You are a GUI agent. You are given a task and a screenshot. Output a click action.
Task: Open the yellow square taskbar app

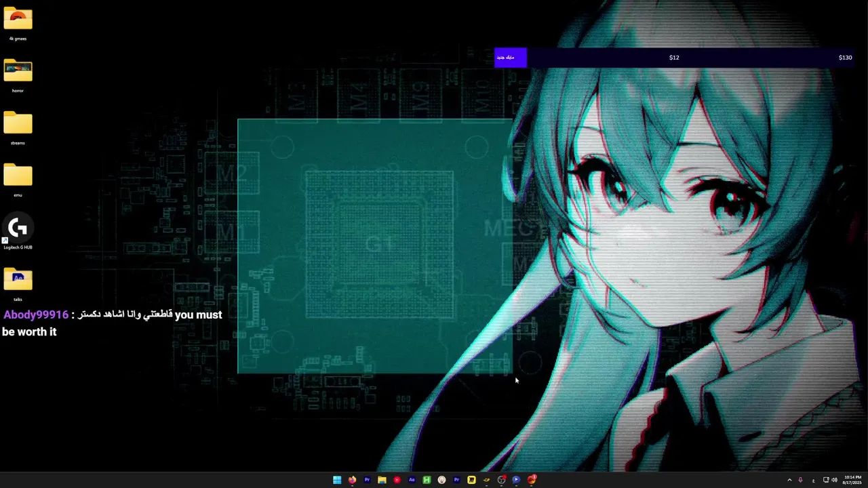pos(471,480)
